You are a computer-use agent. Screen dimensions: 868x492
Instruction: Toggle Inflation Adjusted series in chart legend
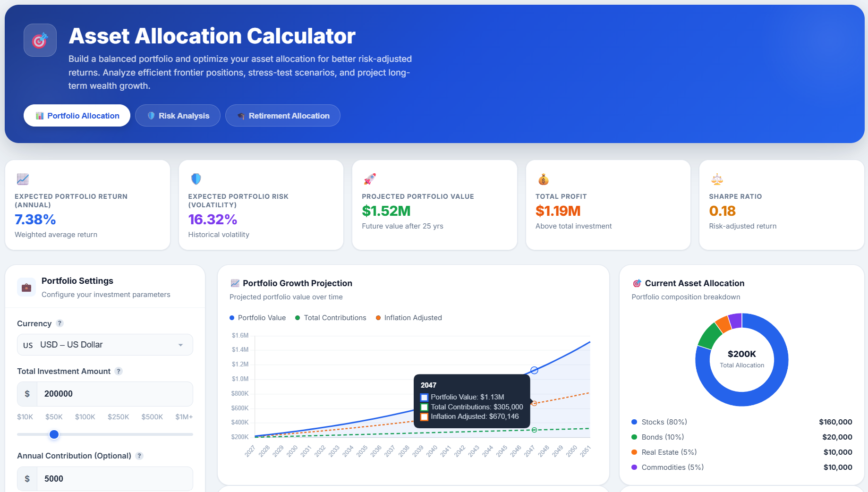(x=409, y=318)
